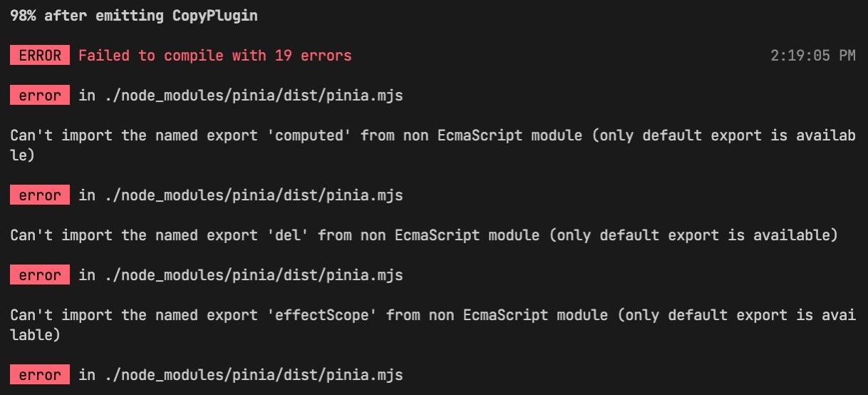Click the word 'del' in the error message
Screen dimensions: 868x395
coord(291,235)
